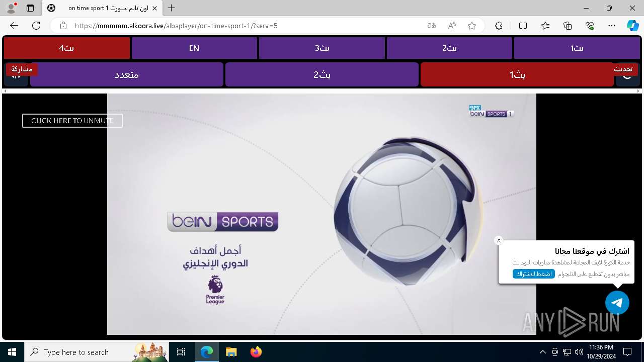Viewport: 644px width, 362px height.
Task: Click the taskbar search box
Action: click(97, 352)
